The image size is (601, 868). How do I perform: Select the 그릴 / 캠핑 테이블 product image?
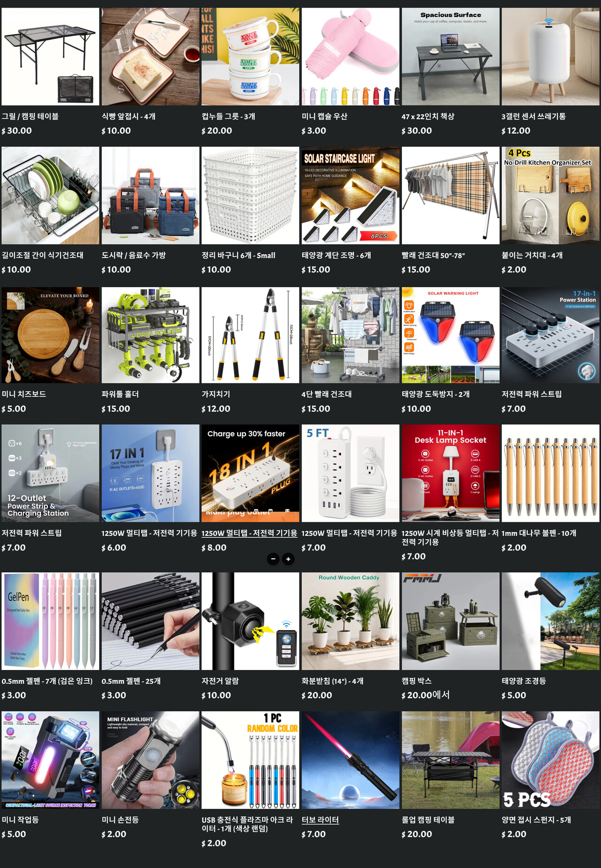coord(50,56)
